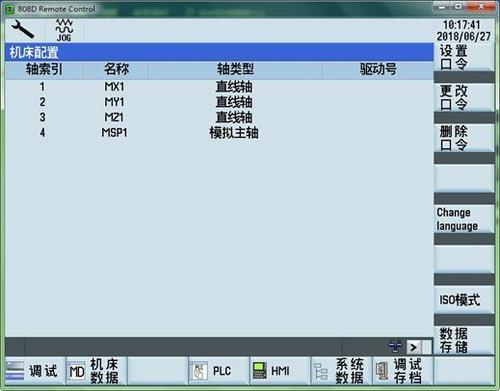Select the 更改口令 softkey

(464, 97)
